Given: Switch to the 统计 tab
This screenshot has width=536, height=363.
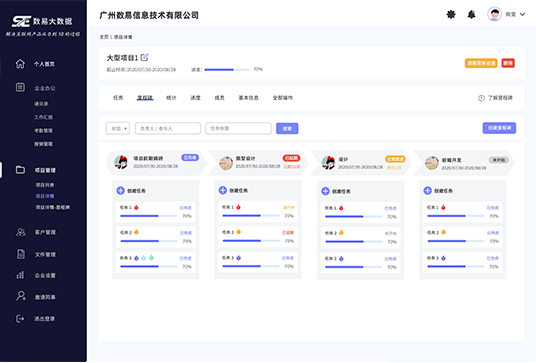Looking at the screenshot, I should coord(171,98).
